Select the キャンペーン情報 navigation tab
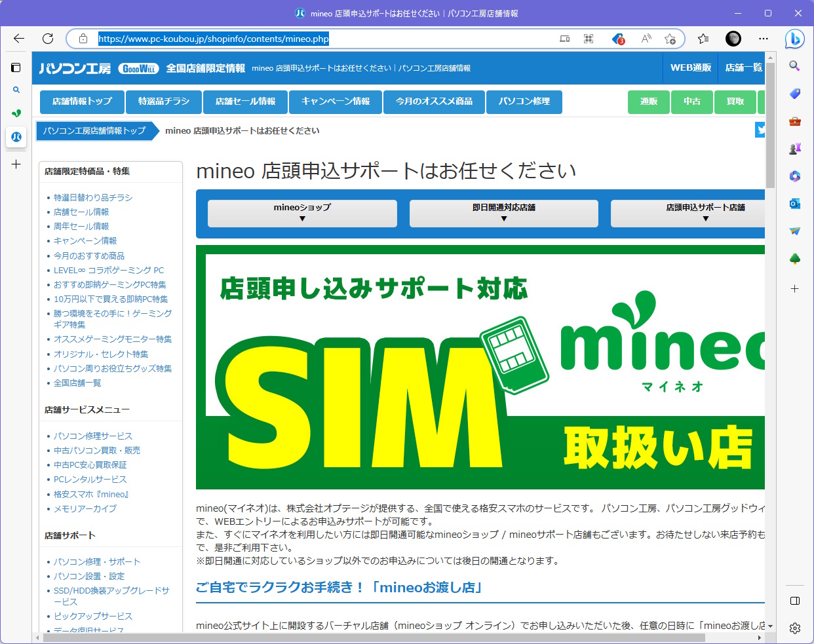The height and width of the screenshot is (644, 814). (336, 102)
